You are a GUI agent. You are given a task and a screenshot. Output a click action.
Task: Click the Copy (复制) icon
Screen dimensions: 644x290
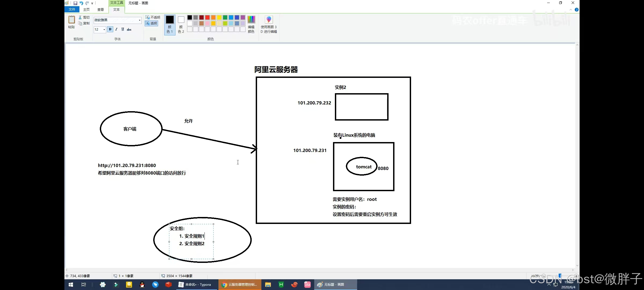tap(80, 23)
